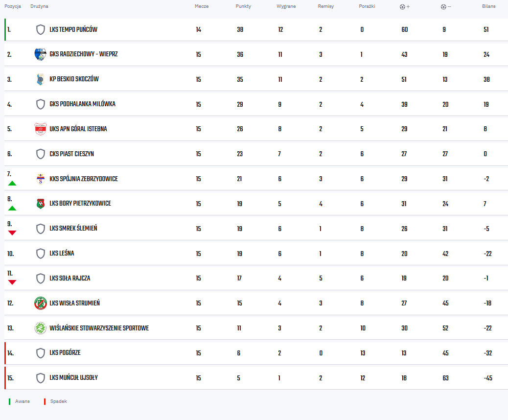Click green Awans legend marker
The image size is (508, 420).
(9, 401)
